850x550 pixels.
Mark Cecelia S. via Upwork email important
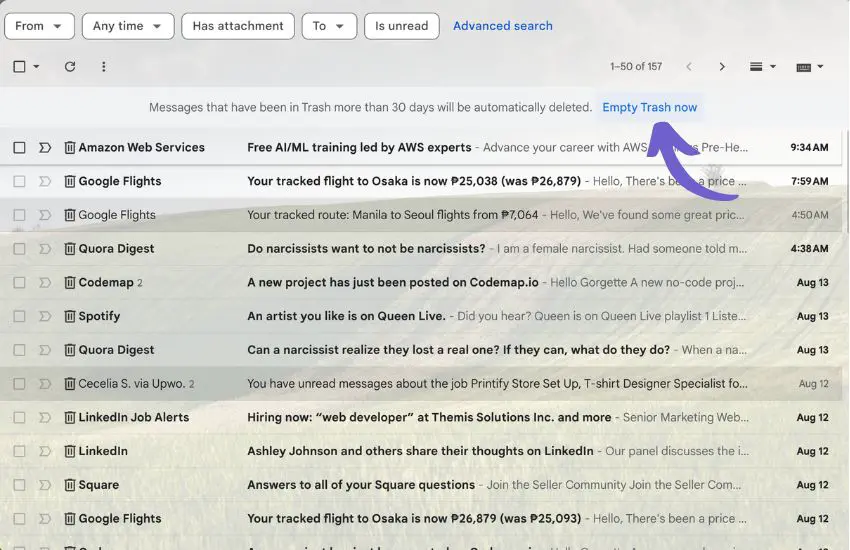[45, 384]
